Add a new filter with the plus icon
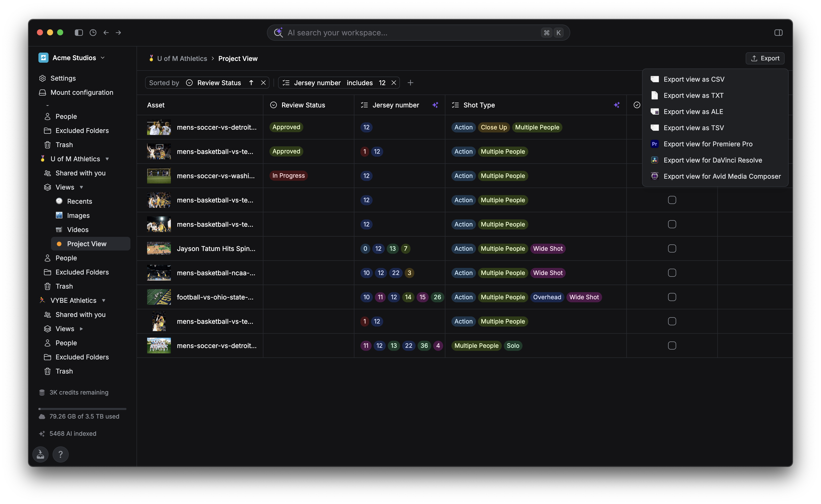 (410, 83)
